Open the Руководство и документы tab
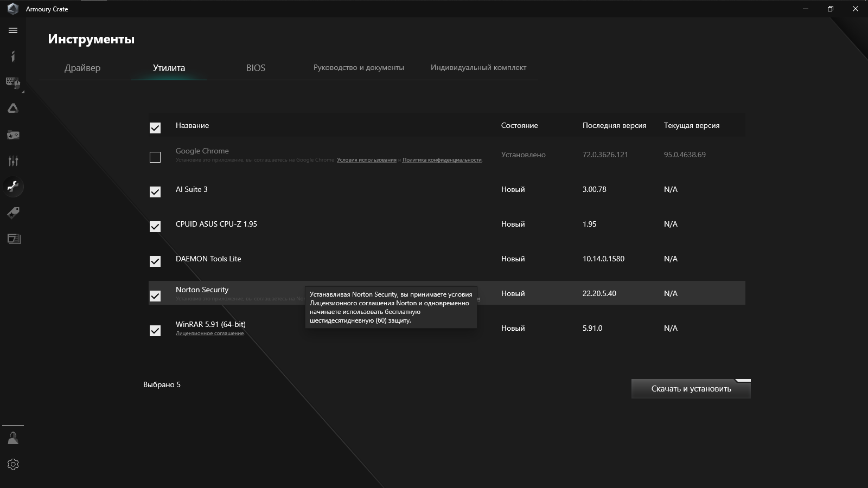The width and height of the screenshot is (868, 488). (359, 68)
